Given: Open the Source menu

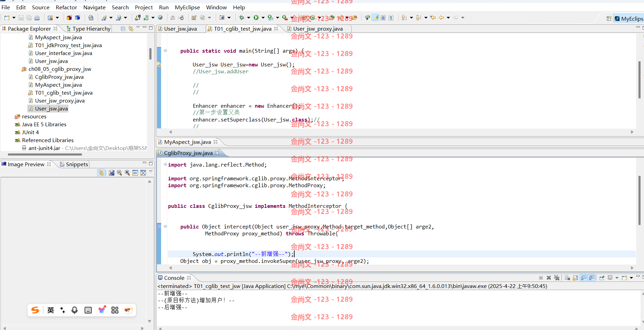Looking at the screenshot, I should tap(41, 7).
